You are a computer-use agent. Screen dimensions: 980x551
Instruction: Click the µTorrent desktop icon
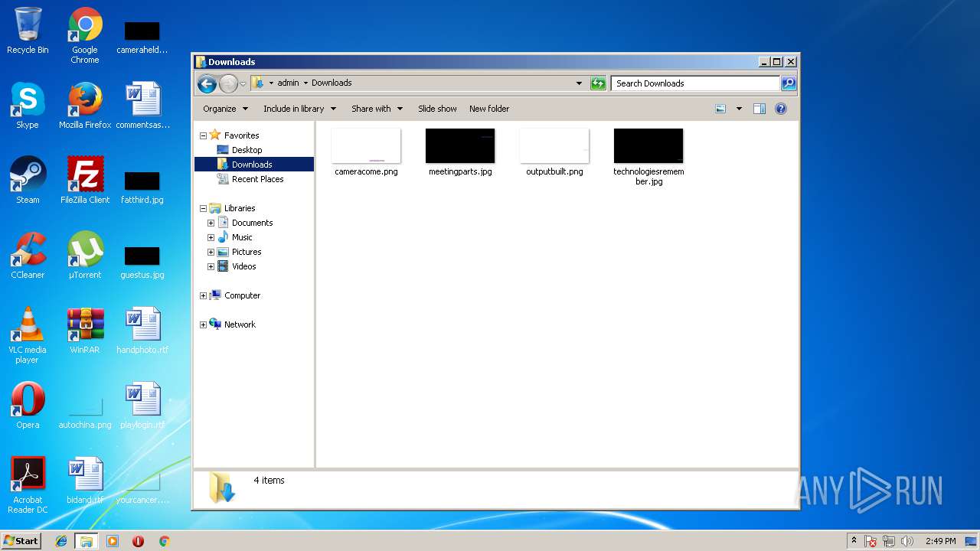(x=85, y=256)
